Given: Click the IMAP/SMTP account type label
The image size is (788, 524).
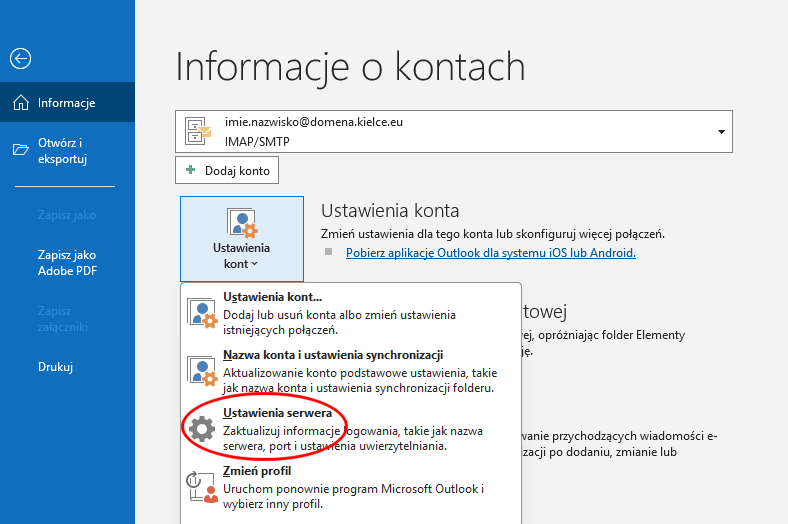Looking at the screenshot, I should (x=257, y=142).
